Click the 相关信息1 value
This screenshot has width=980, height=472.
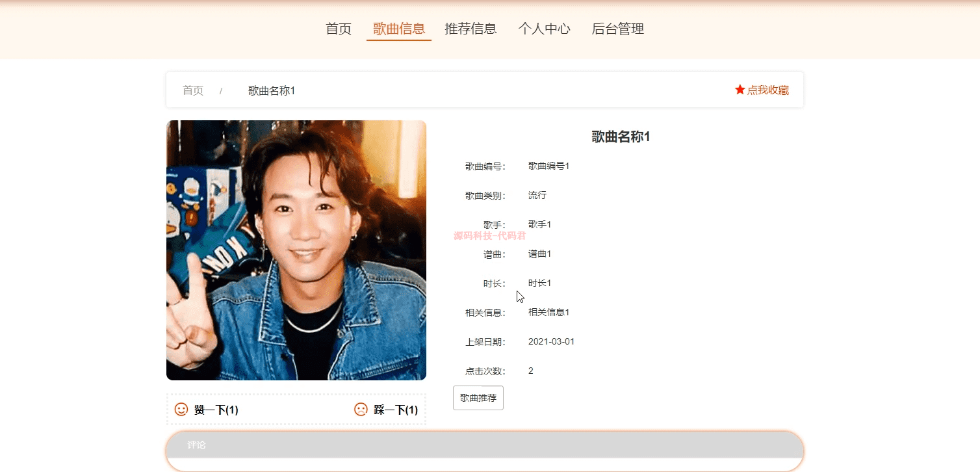(548, 312)
